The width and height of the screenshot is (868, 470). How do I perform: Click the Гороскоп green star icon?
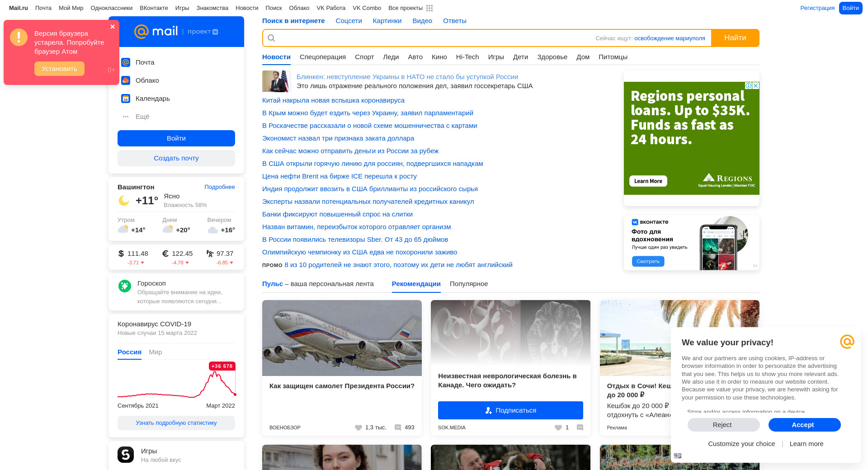point(125,286)
